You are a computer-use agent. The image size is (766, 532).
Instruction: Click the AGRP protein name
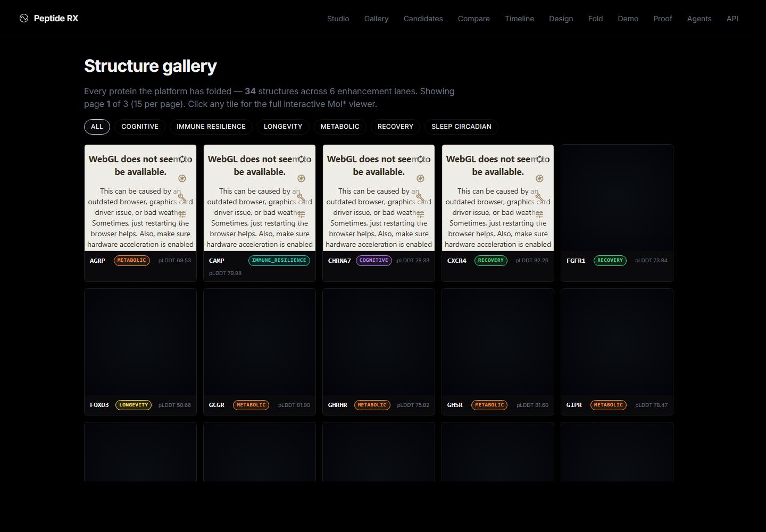(x=97, y=261)
